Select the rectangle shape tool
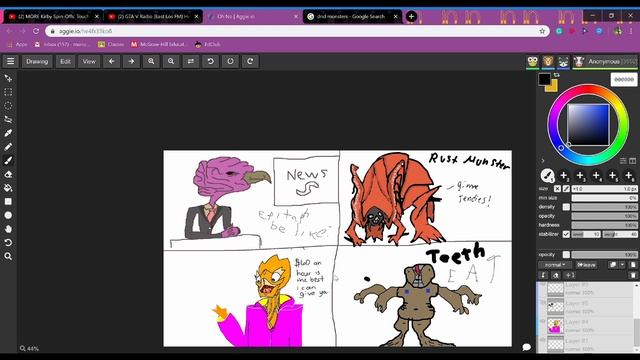 (8, 201)
